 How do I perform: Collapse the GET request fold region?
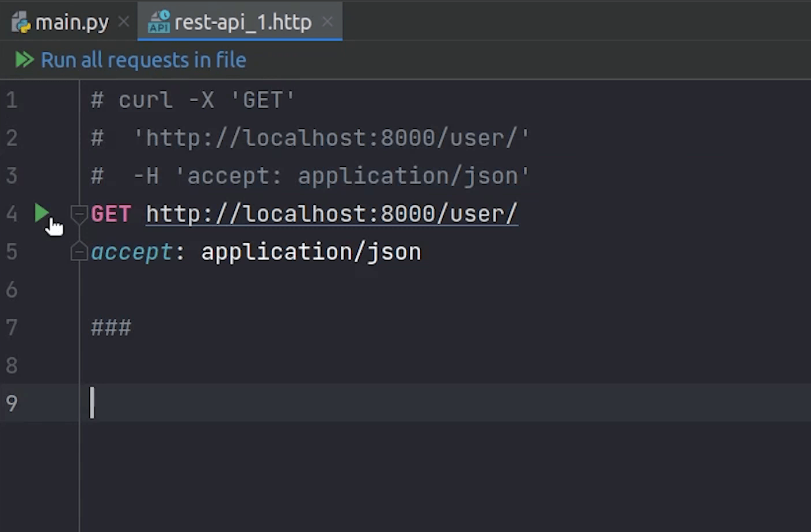pos(79,214)
